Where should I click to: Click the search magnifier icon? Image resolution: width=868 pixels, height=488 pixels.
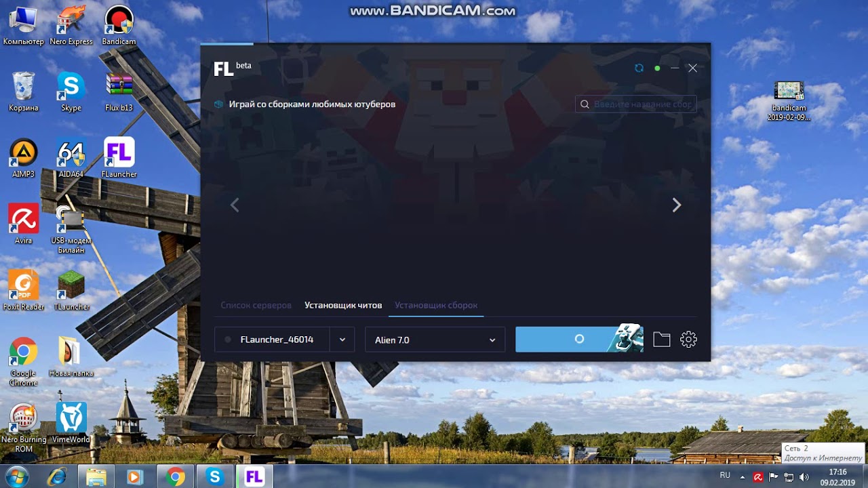point(585,104)
